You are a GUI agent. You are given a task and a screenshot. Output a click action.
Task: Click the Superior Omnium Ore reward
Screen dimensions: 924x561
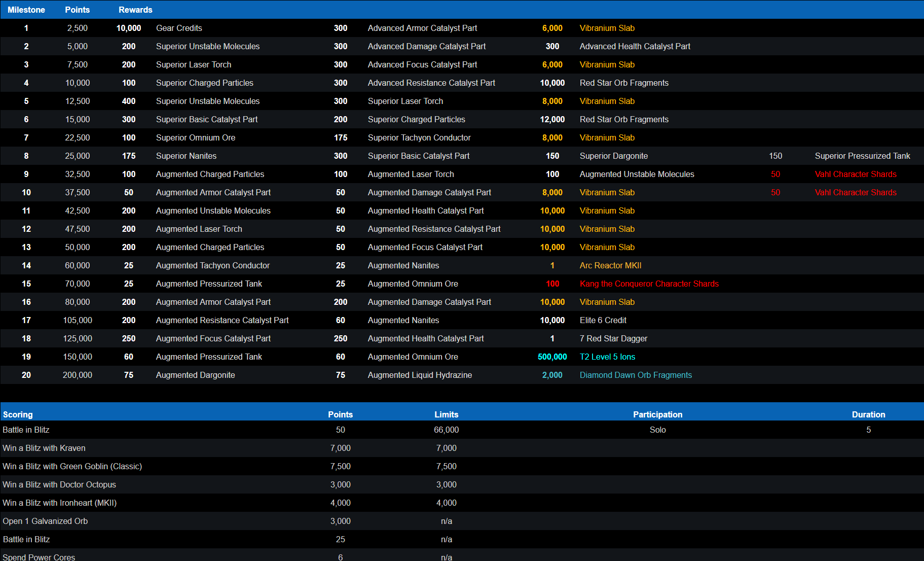tap(196, 137)
